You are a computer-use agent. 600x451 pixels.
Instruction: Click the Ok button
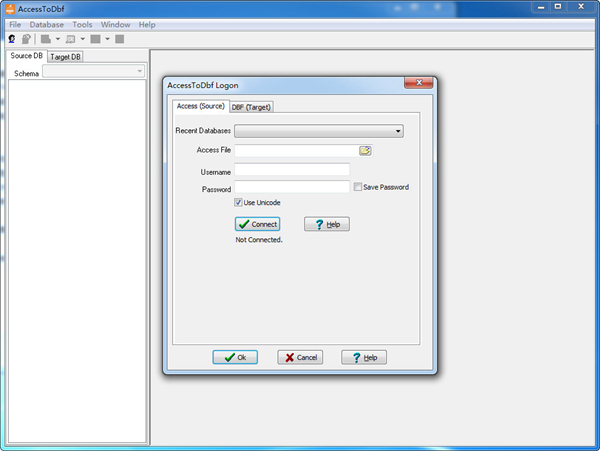tap(235, 357)
